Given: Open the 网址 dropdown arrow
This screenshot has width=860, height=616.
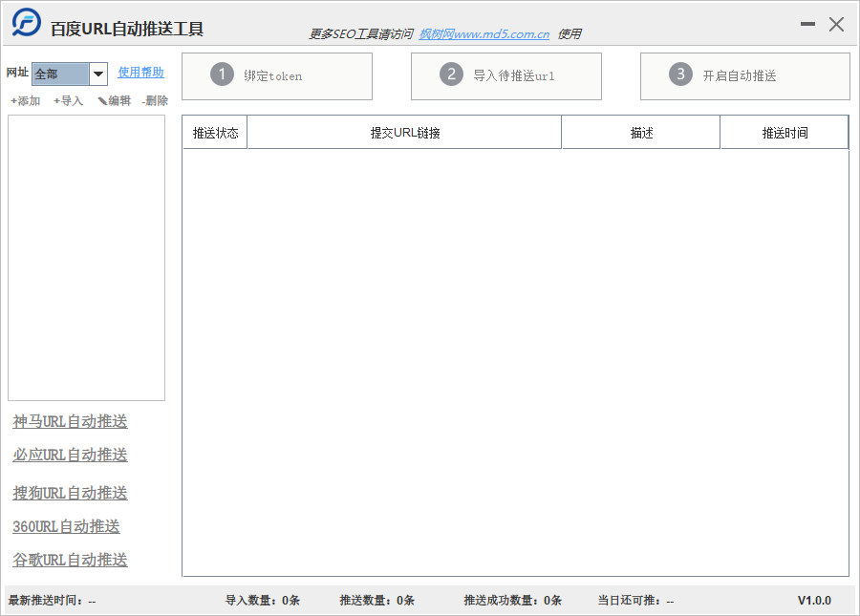Looking at the screenshot, I should pyautogui.click(x=98, y=74).
